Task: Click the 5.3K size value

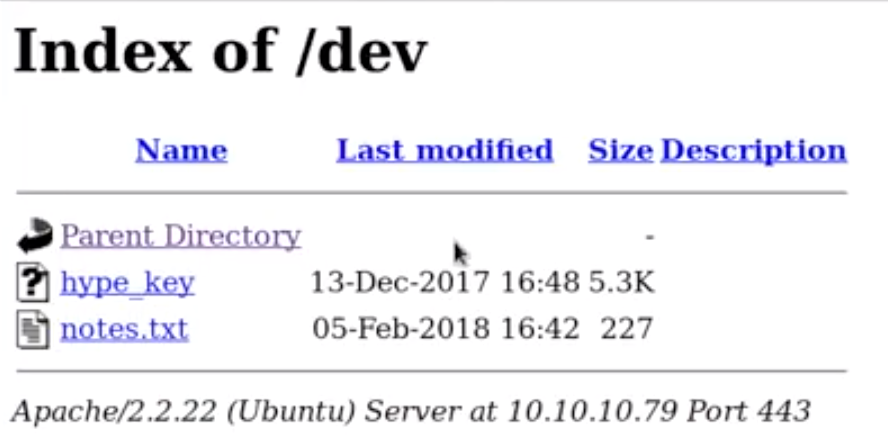Action: point(621,282)
